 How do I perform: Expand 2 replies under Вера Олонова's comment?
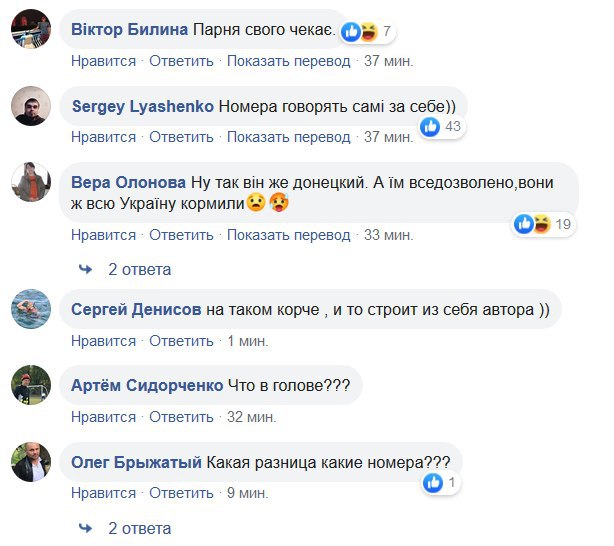pos(139,269)
